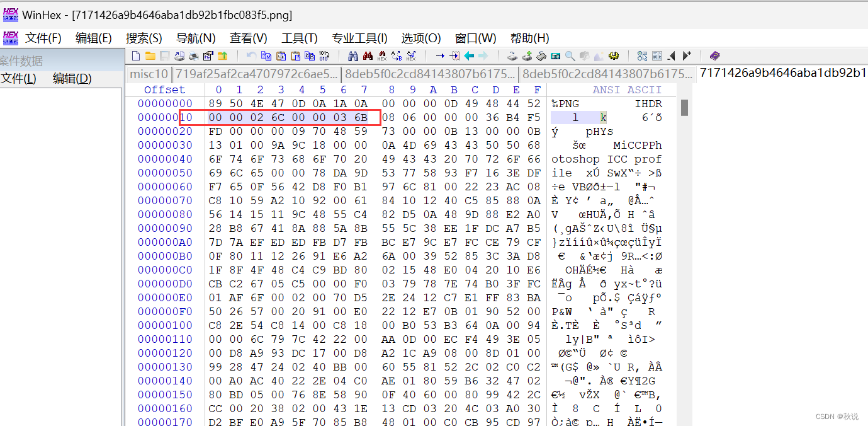The height and width of the screenshot is (426, 868).
Task: Select the active 7171426a9b4646aba1db92b1 tab
Action: [782, 74]
